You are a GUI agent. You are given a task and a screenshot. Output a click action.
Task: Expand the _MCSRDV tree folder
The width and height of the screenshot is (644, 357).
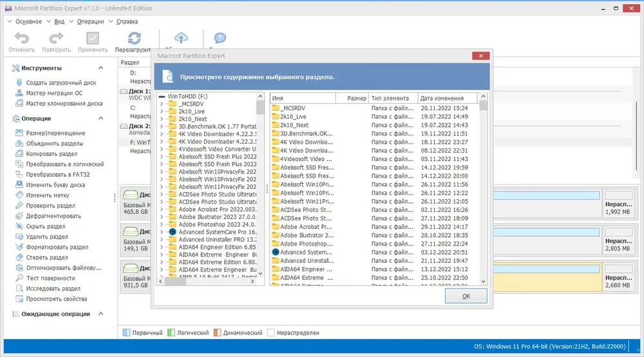click(x=162, y=104)
